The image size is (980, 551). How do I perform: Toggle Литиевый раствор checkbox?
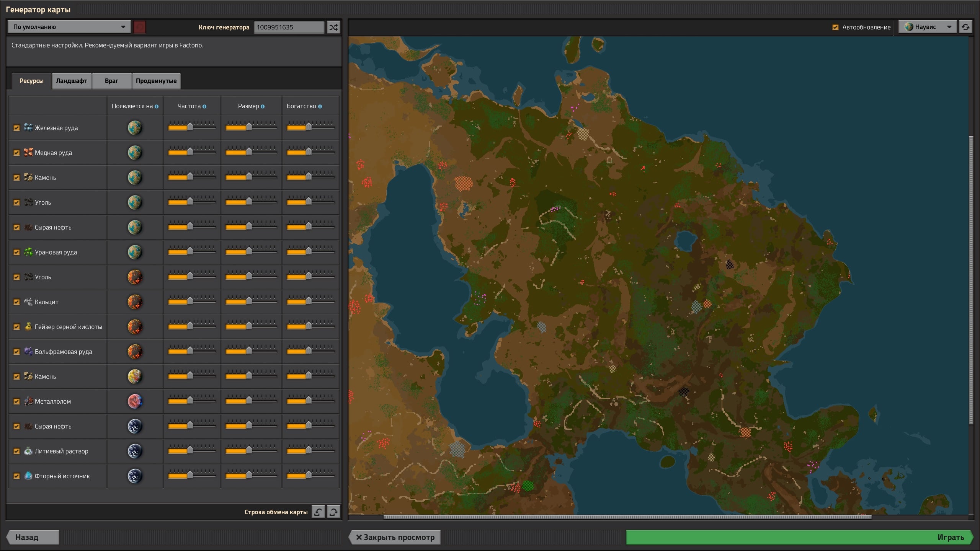pyautogui.click(x=16, y=451)
